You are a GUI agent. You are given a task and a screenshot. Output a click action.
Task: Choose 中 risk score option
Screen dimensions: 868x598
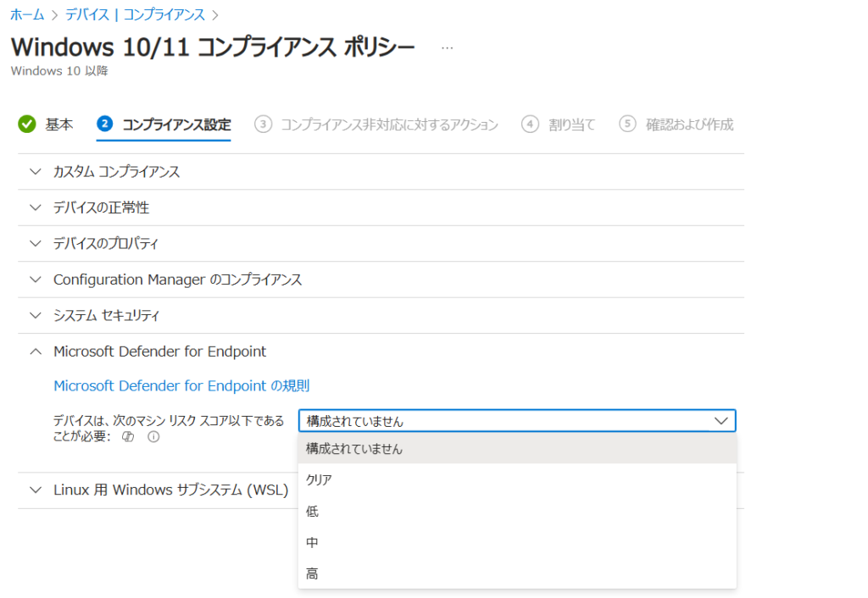click(517, 543)
